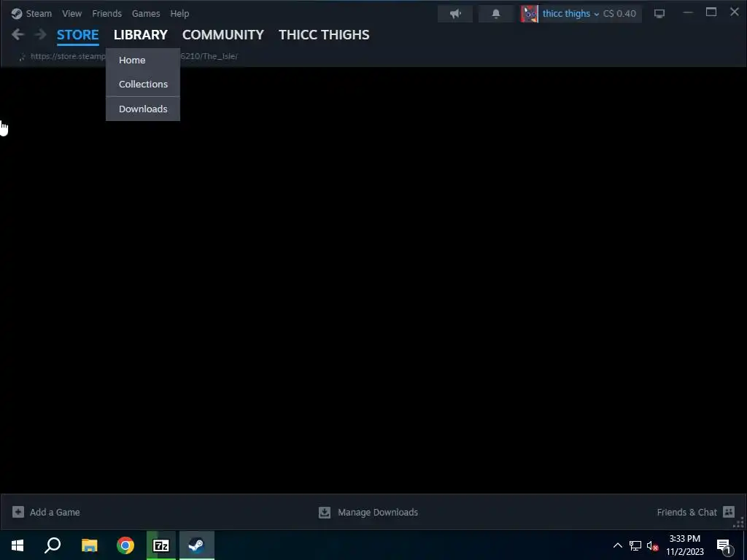The width and height of the screenshot is (747, 560).
Task: Open the Games menu
Action: (146, 13)
